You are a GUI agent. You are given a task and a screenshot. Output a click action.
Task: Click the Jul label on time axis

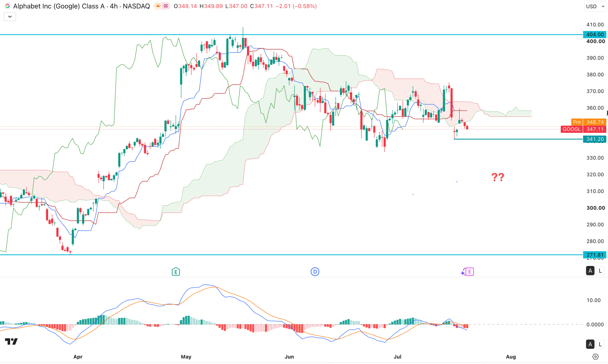pos(397,357)
